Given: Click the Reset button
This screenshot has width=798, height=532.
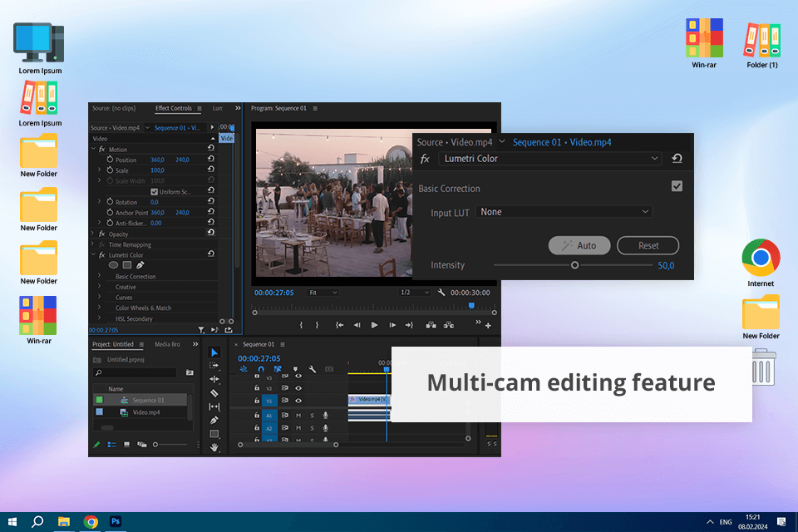Looking at the screenshot, I should pyautogui.click(x=648, y=245).
